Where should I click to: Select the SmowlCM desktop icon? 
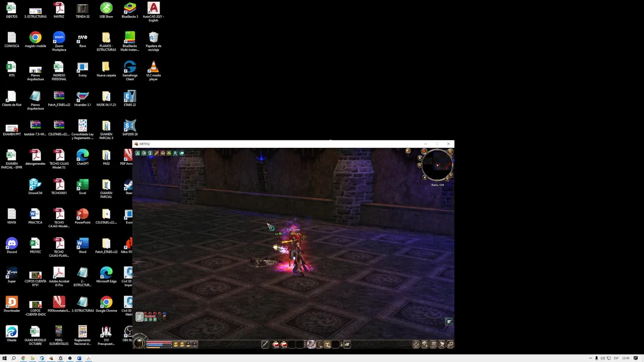35,187
